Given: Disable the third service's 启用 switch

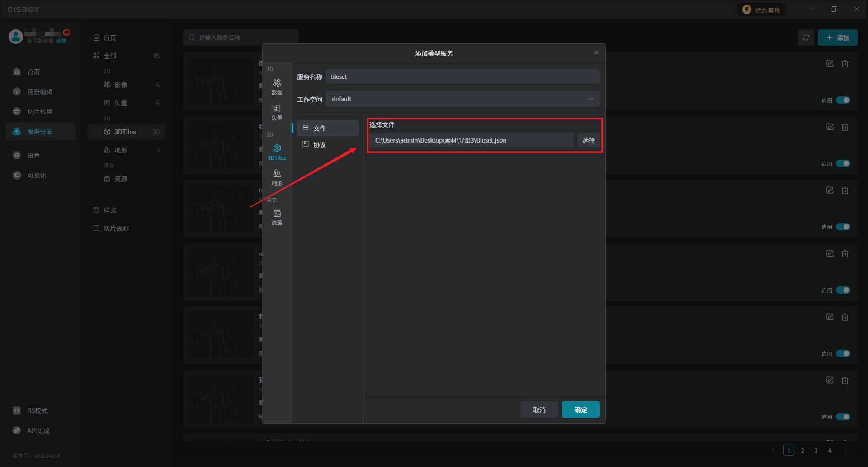Looking at the screenshot, I should pos(843,227).
